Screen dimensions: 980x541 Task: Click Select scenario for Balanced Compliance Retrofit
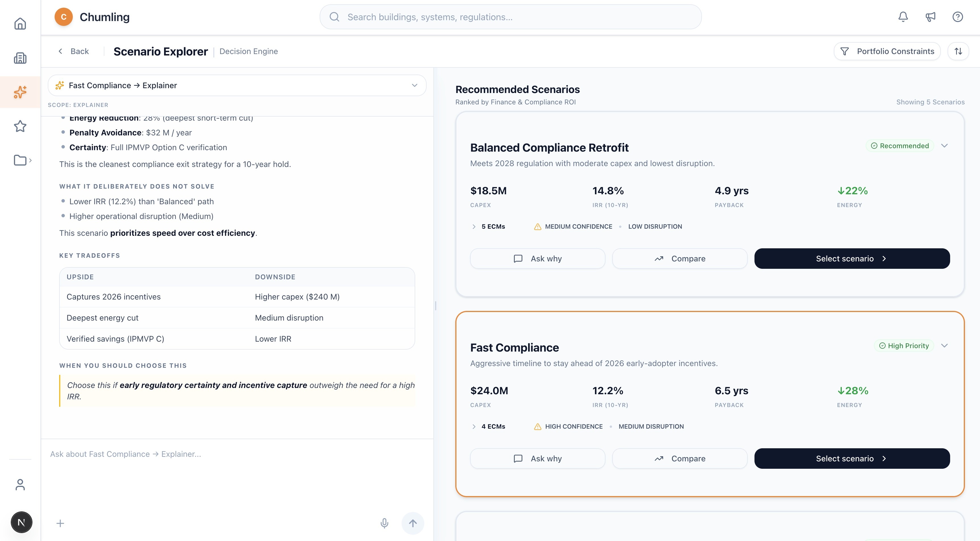[852, 259]
